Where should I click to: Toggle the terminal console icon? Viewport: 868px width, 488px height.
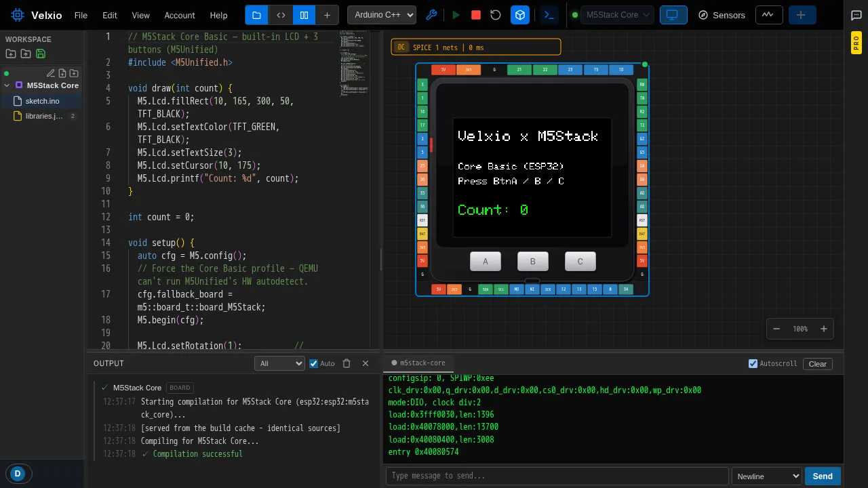(x=549, y=15)
